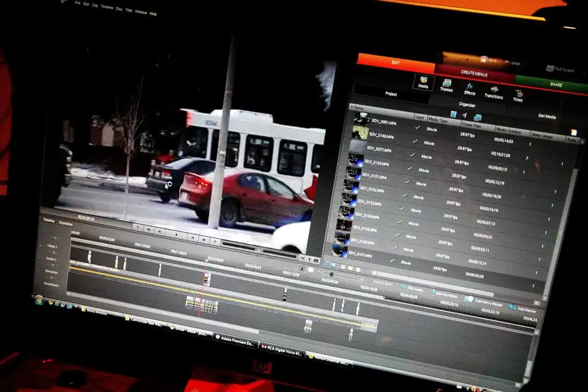
Task: Click the Fast Forward playback button
Action: pyautogui.click(x=204, y=239)
